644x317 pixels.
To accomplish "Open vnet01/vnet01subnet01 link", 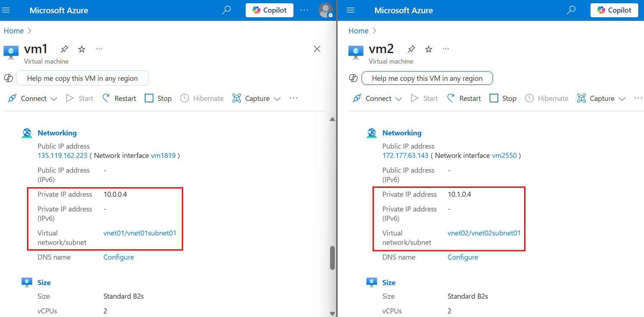I will tap(140, 233).
